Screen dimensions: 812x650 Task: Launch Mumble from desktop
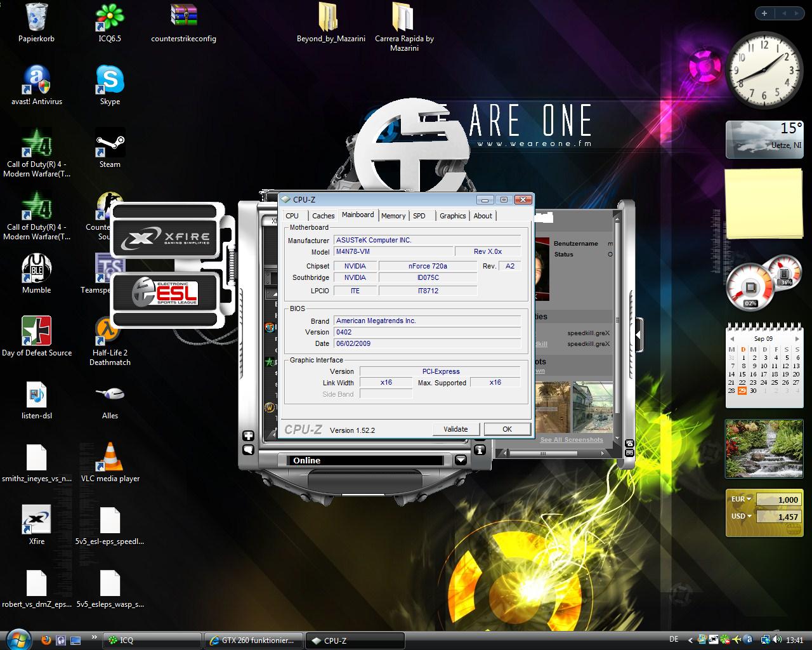36,269
